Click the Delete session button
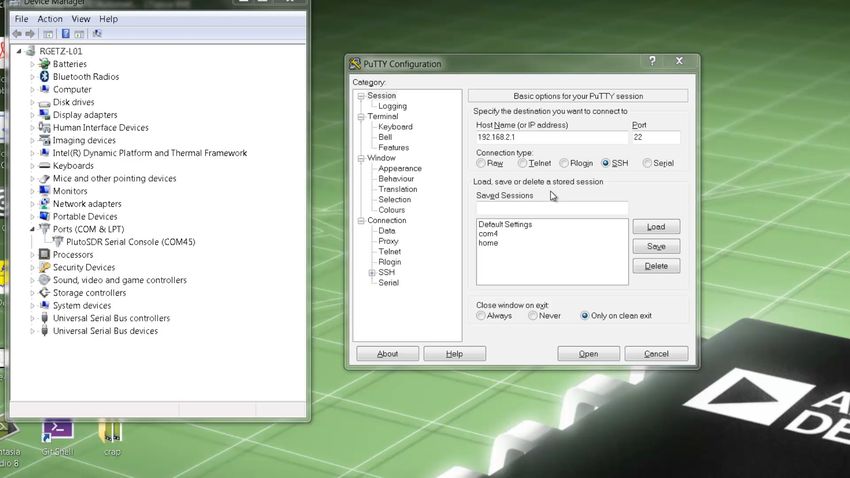 click(656, 266)
